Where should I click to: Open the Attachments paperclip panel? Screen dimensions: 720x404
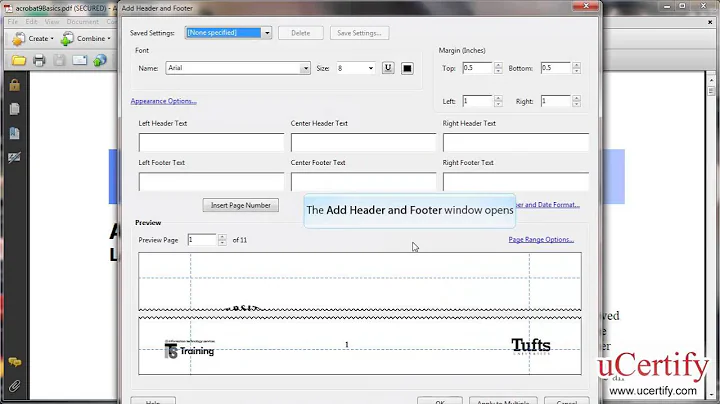[x=15, y=386]
